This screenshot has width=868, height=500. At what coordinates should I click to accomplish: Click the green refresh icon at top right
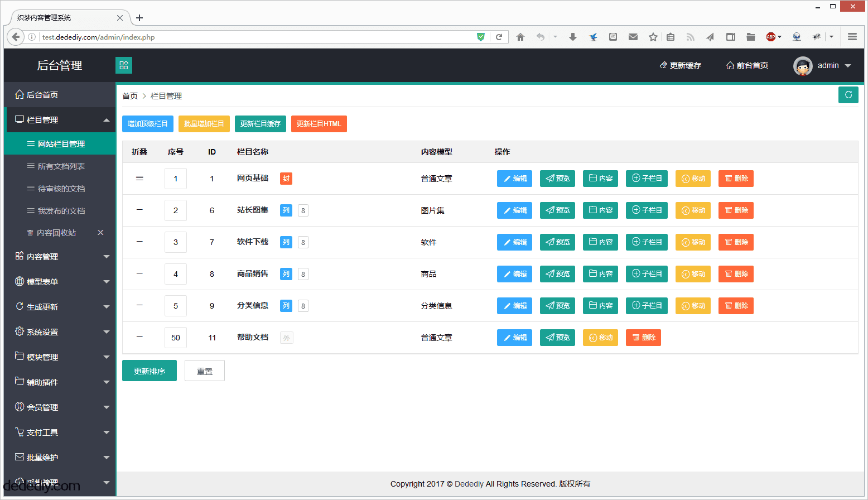click(x=848, y=95)
